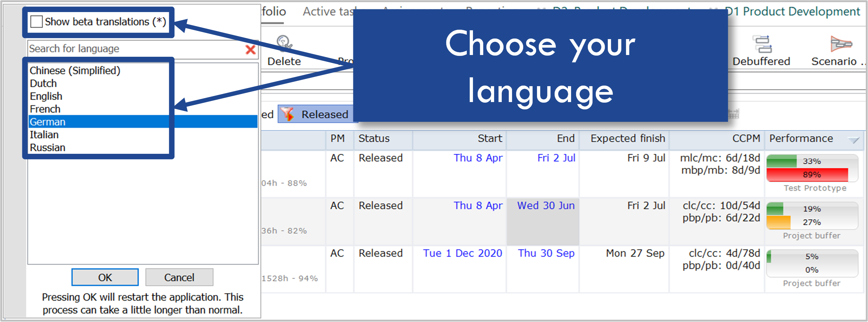Select Russian language entry
Screen dimensions: 868x322
tap(48, 147)
